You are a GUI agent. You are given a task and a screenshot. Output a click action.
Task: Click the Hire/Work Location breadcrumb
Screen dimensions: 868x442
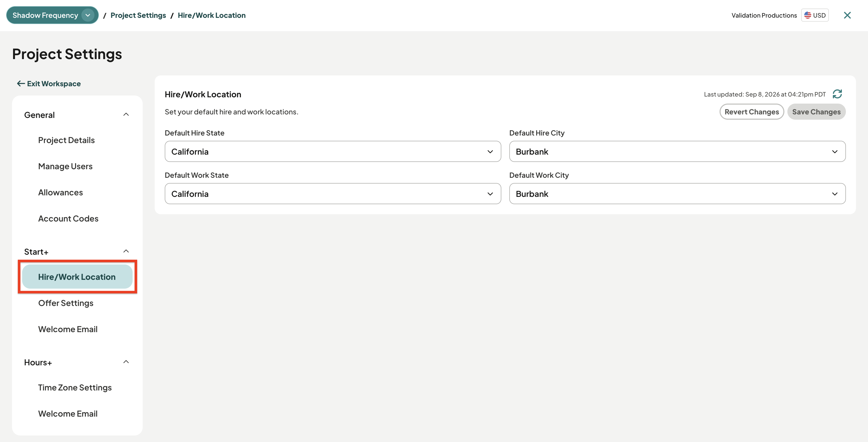[212, 15]
